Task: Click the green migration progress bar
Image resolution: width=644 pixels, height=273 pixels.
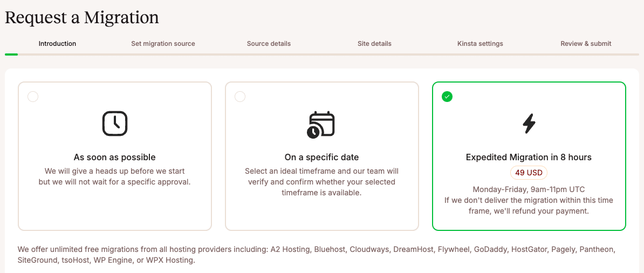Action: (x=11, y=54)
